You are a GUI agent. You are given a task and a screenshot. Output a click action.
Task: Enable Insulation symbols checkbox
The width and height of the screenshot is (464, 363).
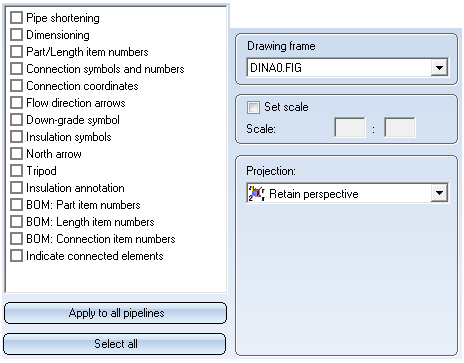[x=16, y=137]
